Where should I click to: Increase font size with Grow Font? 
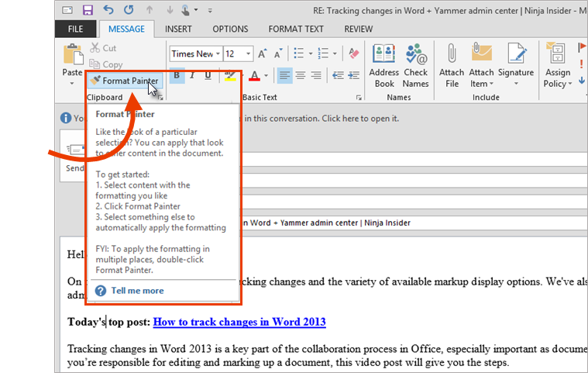(x=263, y=54)
